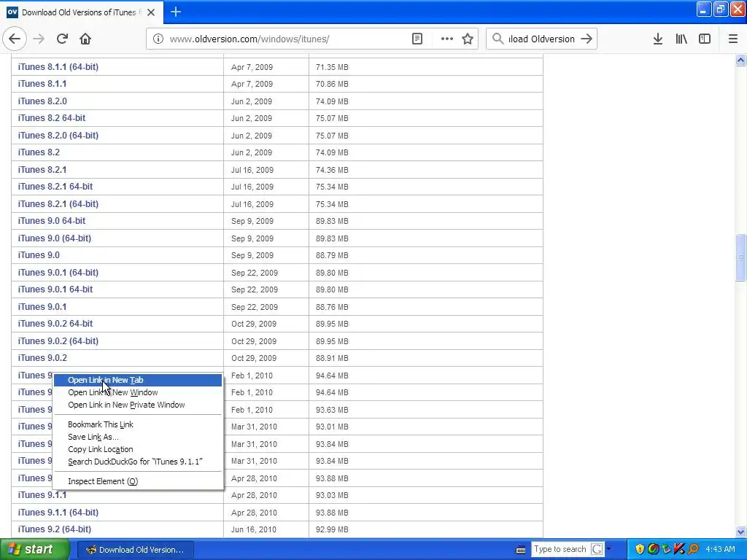747x560 pixels.
Task: Toggle the sidebar icon
Action: (705, 39)
